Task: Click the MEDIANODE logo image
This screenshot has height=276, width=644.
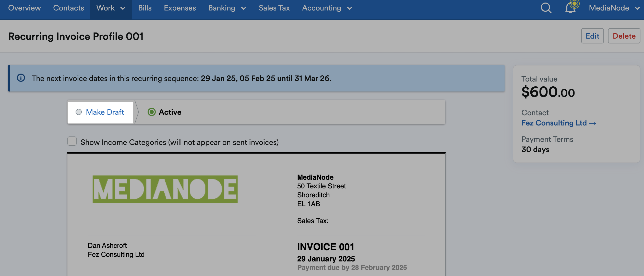Action: pyautogui.click(x=165, y=189)
